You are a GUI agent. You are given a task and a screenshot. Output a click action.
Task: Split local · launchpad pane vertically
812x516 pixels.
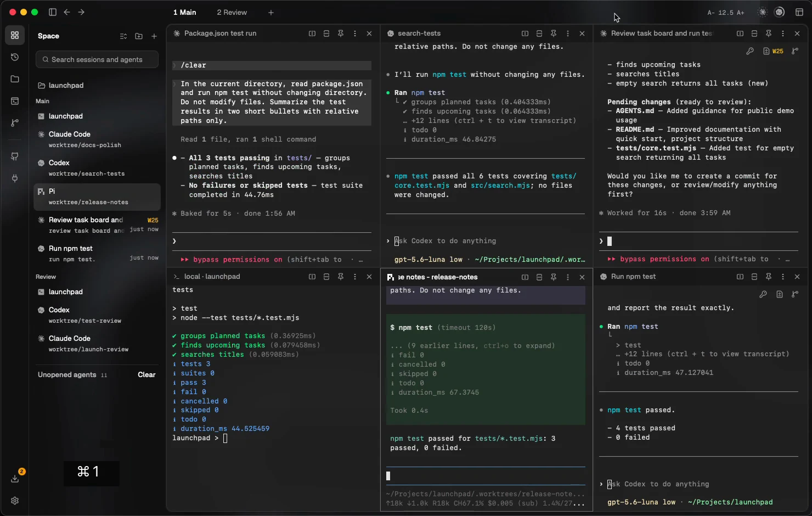click(312, 277)
